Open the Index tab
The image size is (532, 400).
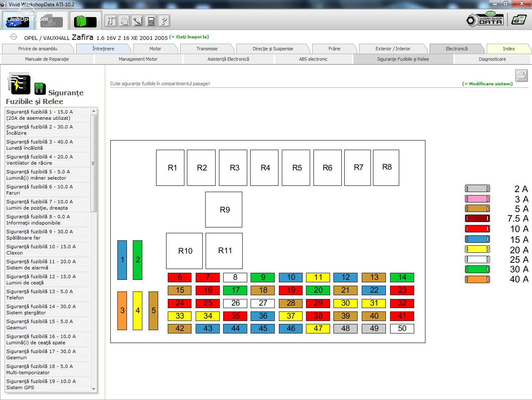(x=509, y=49)
